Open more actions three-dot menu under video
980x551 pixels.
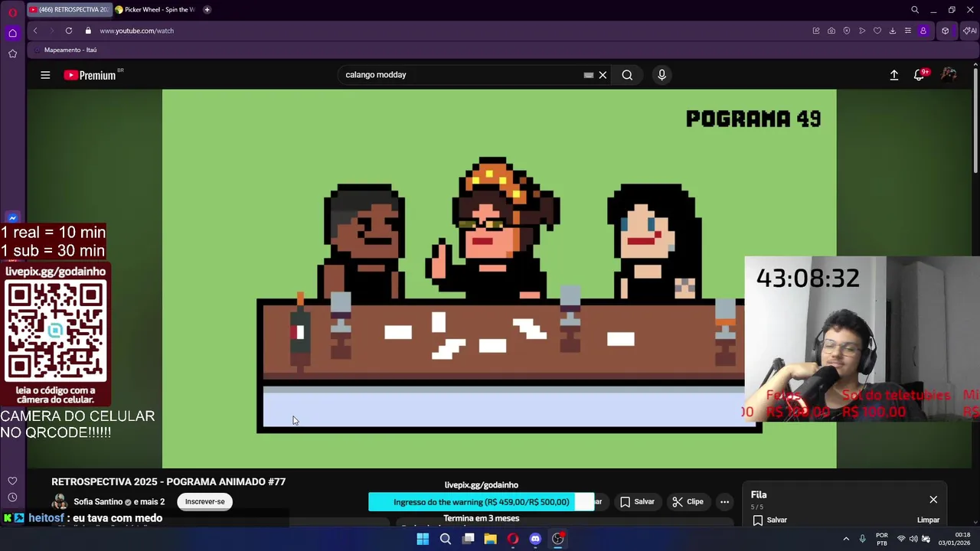724,502
